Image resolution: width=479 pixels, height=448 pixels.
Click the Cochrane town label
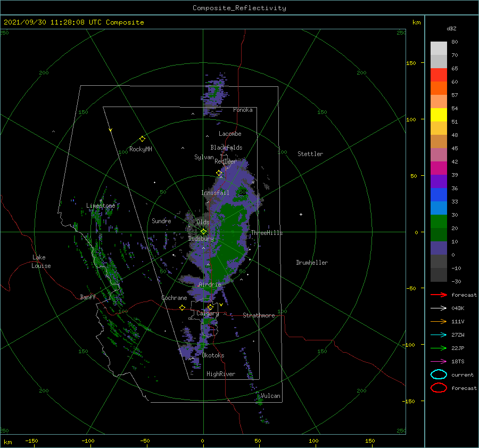coord(174,298)
